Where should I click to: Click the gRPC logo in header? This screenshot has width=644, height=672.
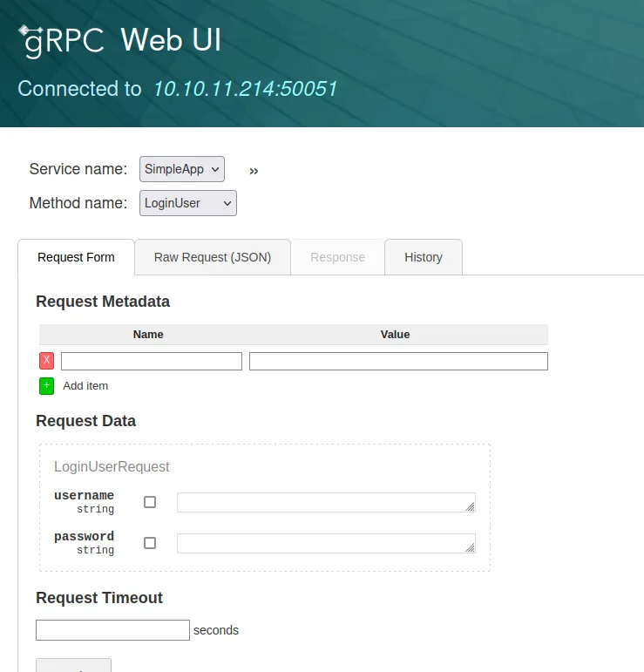(x=61, y=41)
